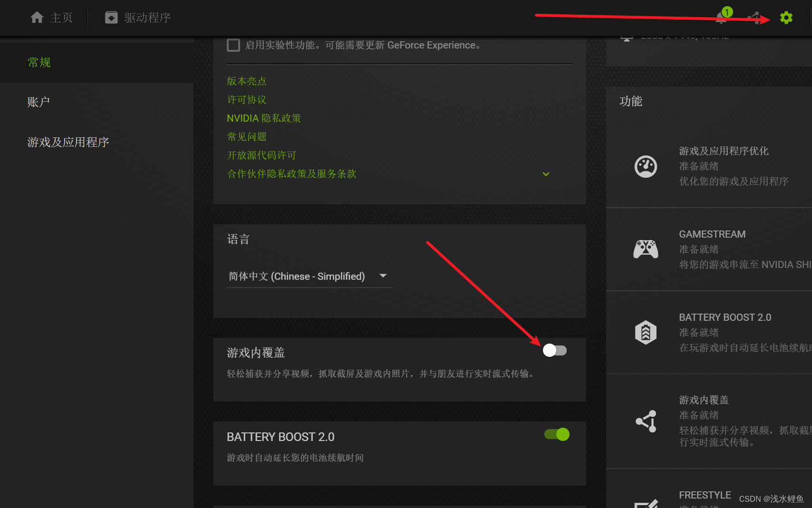Select 常规 in the sidebar

tap(97, 62)
